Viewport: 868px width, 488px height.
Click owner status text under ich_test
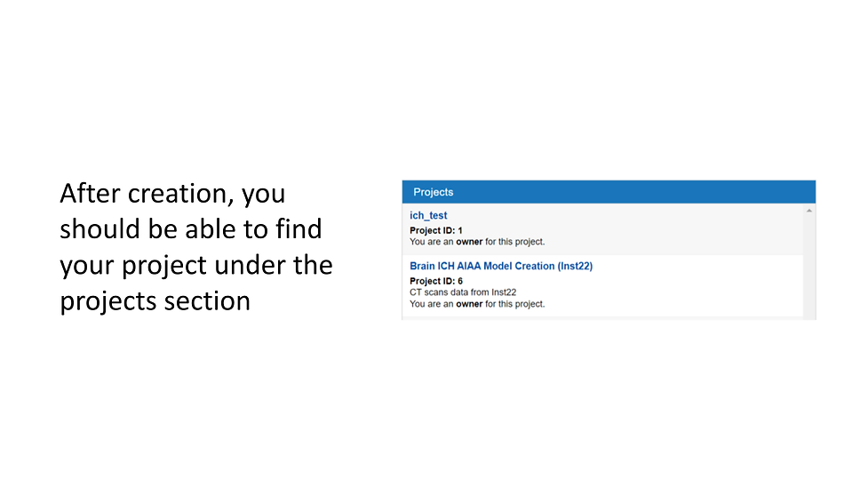click(x=477, y=241)
